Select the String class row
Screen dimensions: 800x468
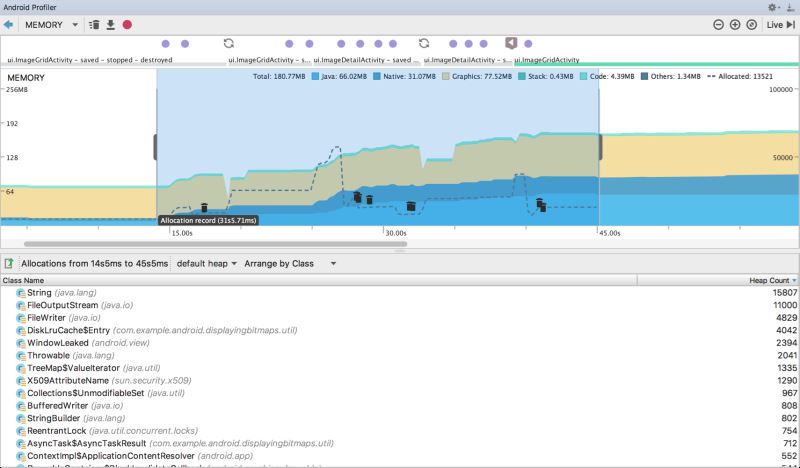coord(400,292)
